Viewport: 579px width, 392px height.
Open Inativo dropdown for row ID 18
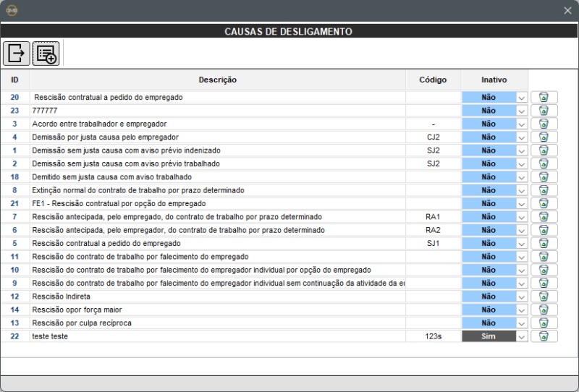[x=521, y=177]
